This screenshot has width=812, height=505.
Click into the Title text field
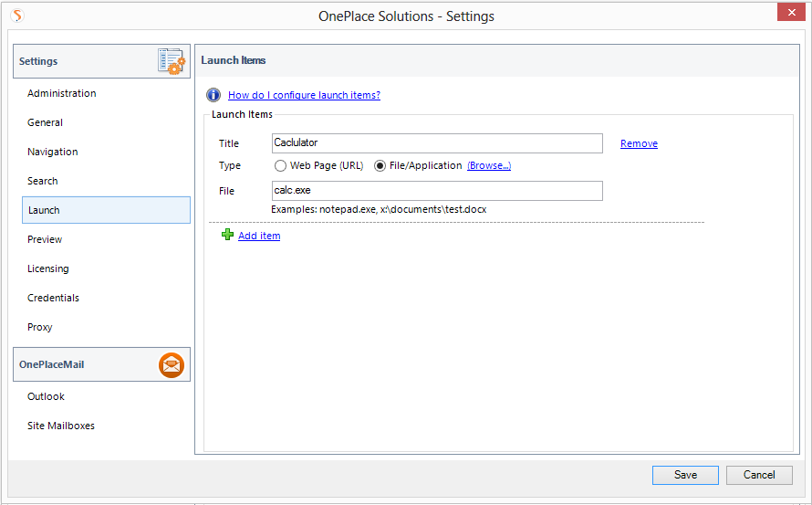[x=437, y=143]
